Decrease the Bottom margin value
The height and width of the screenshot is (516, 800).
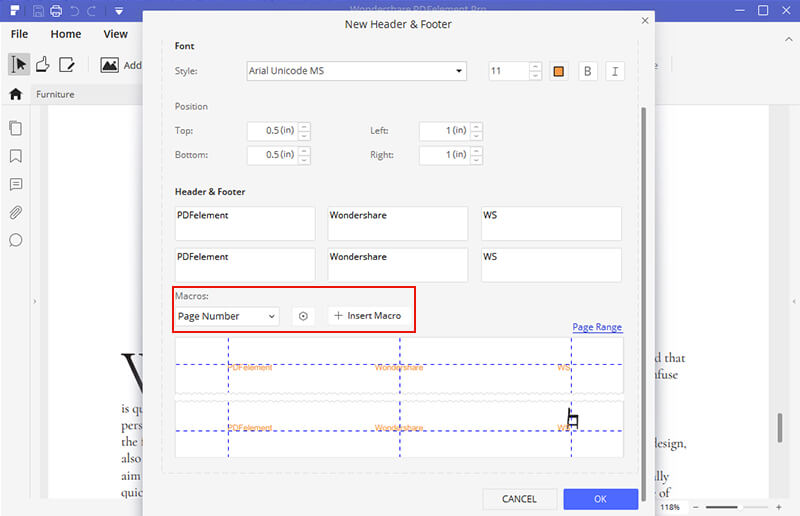coord(304,160)
